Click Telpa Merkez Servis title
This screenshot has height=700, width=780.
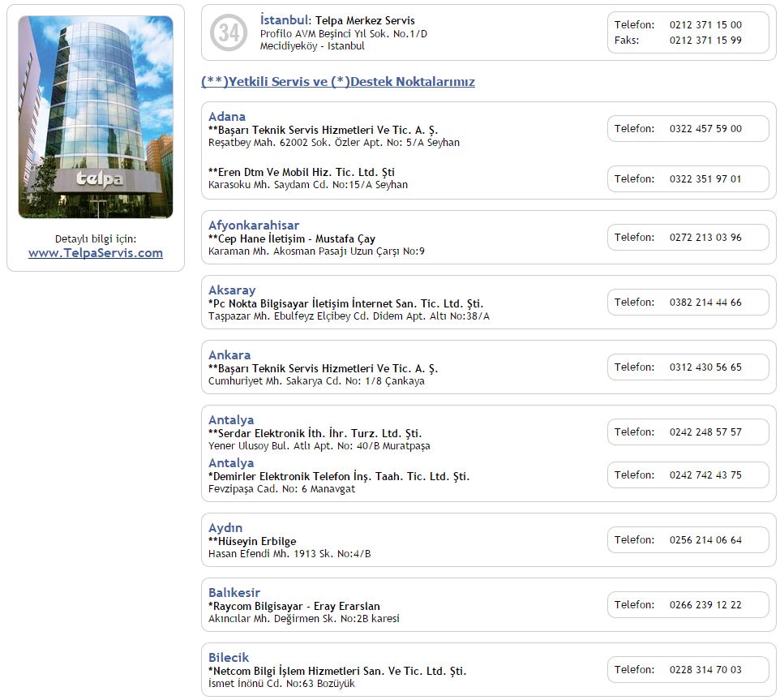pos(365,20)
